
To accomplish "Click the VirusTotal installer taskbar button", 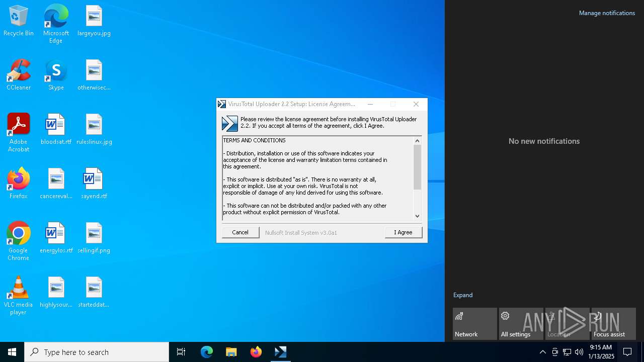I will [x=281, y=352].
